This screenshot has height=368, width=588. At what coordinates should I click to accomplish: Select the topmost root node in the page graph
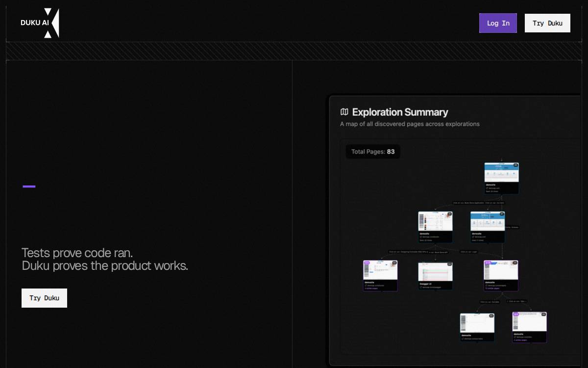point(501,178)
